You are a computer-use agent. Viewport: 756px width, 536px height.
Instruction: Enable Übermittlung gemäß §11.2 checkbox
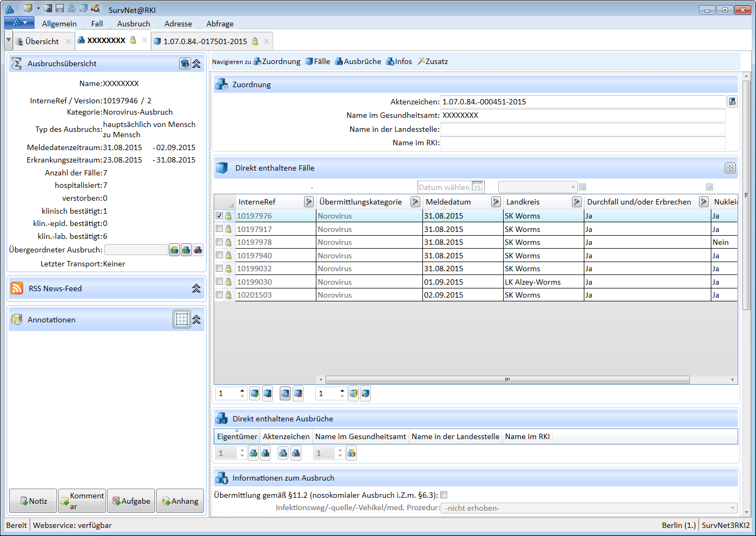click(x=444, y=495)
